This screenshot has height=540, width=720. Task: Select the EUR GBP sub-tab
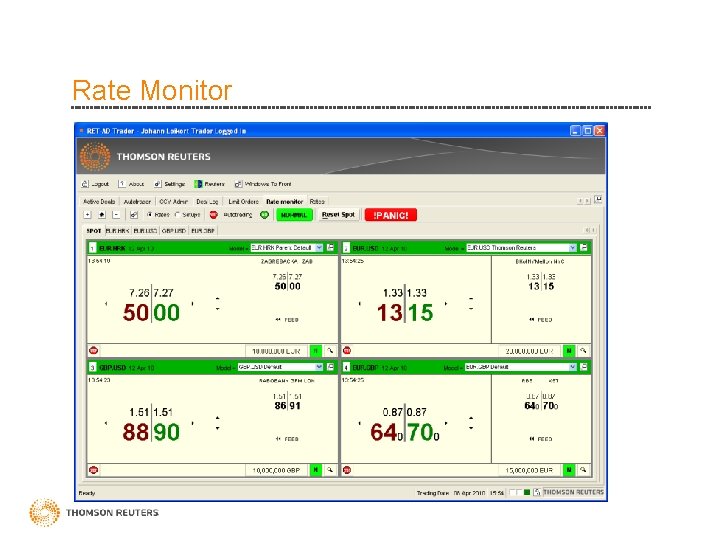[x=203, y=231]
